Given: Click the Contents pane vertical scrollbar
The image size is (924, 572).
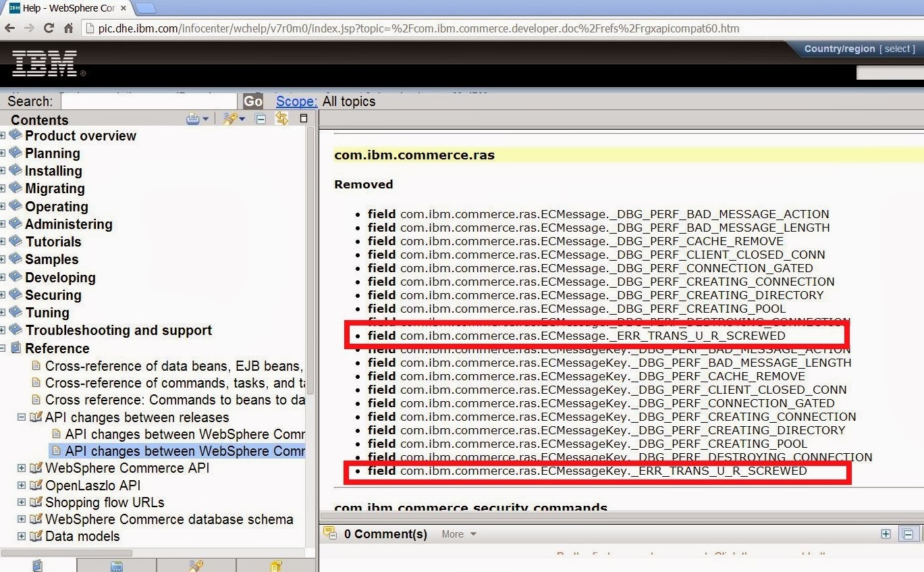Looking at the screenshot, I should point(310,260).
